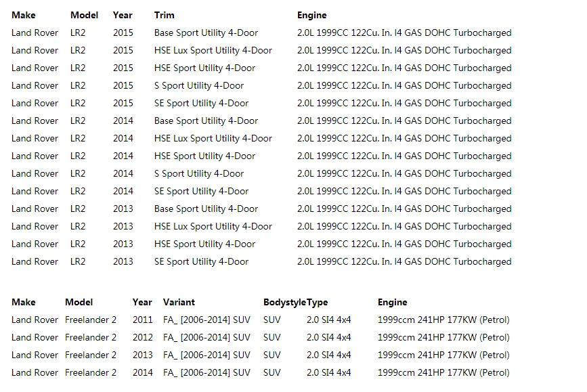Click the Type column header

pos(317,302)
